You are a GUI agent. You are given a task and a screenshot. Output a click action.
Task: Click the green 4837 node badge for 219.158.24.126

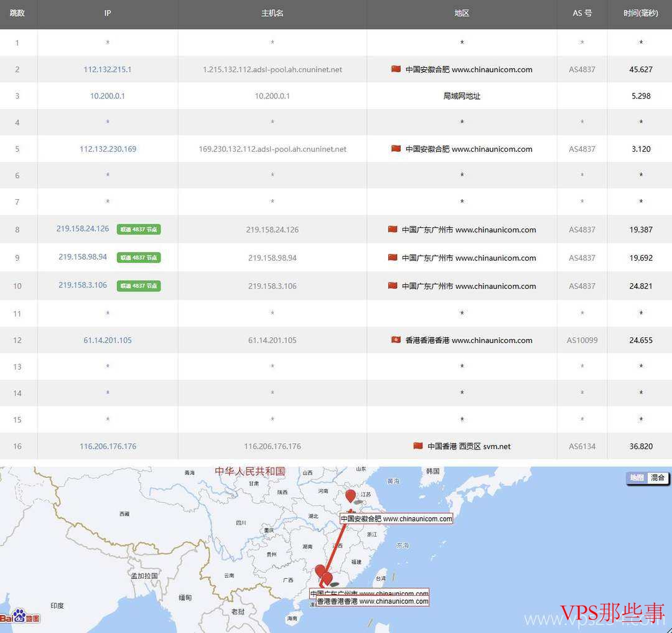(139, 229)
